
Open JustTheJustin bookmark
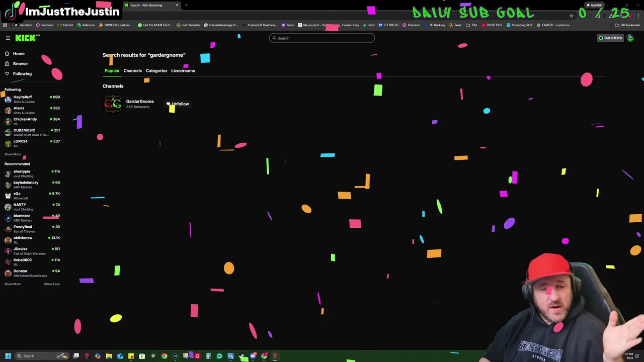pyautogui.click(x=188, y=25)
